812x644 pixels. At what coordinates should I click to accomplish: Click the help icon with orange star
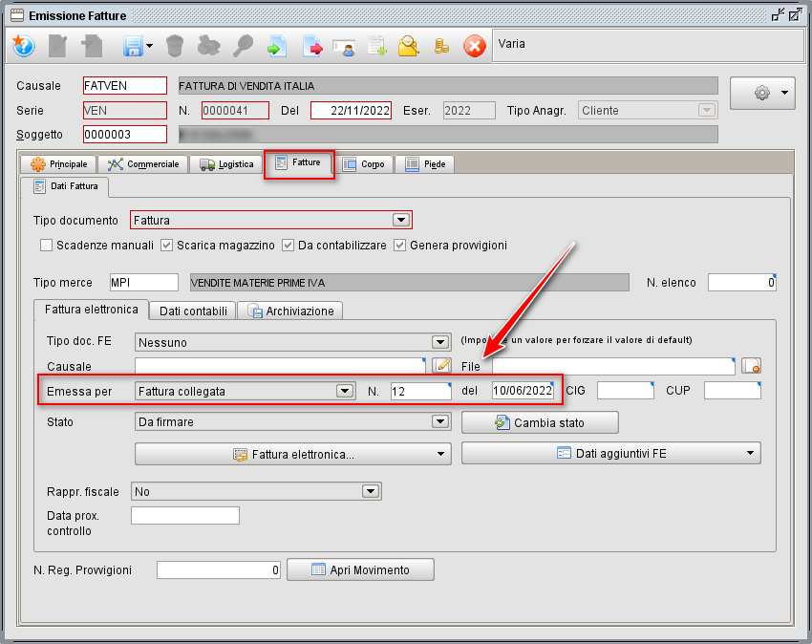[23, 46]
